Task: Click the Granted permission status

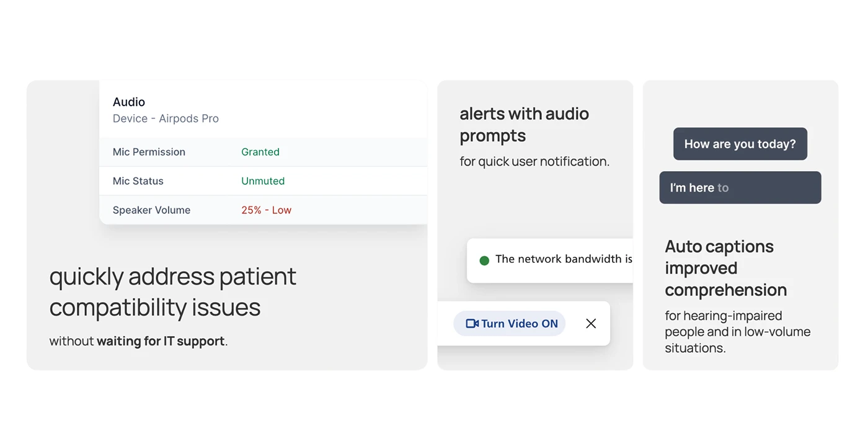Action: pyautogui.click(x=260, y=152)
